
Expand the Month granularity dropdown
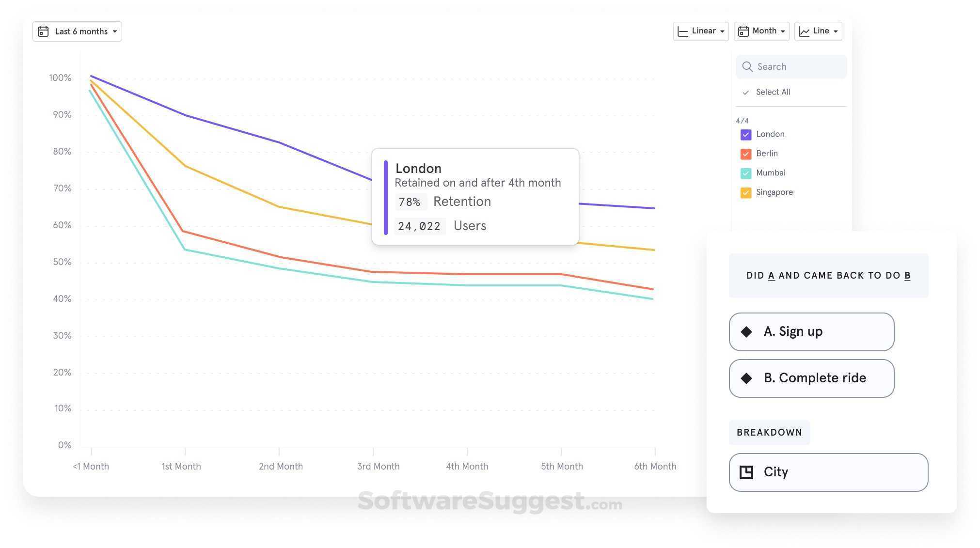click(x=784, y=31)
